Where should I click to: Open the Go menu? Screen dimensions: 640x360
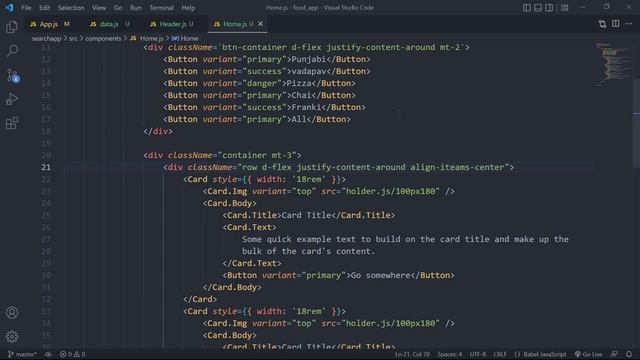[118, 8]
